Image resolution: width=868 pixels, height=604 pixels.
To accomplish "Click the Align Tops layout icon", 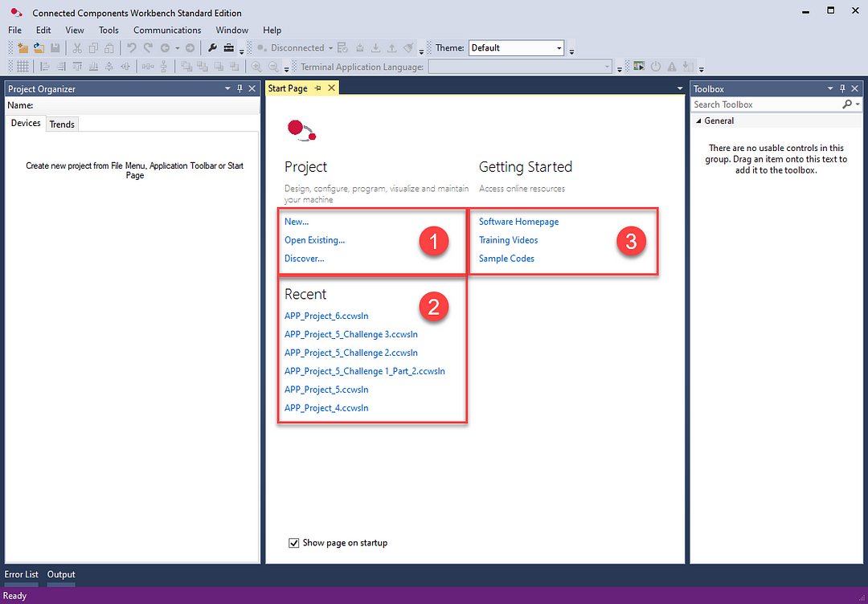I will (x=77, y=67).
